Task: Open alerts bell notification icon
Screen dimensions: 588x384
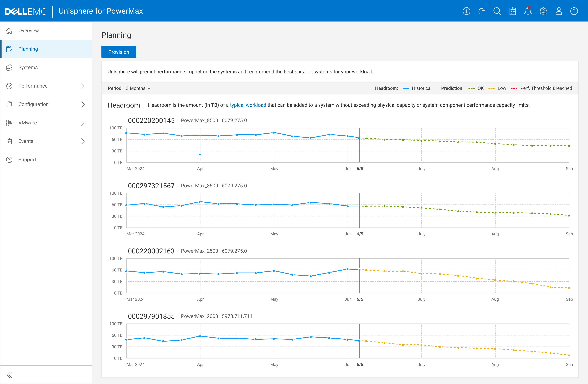Action: 528,11
